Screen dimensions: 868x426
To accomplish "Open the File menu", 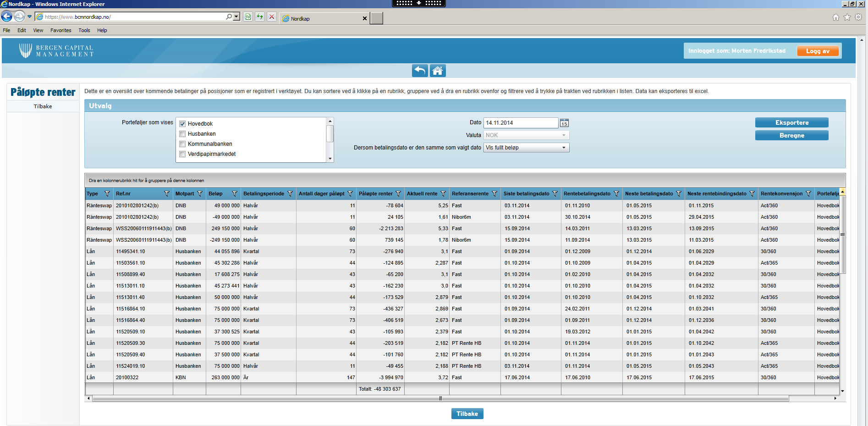I will pos(6,30).
